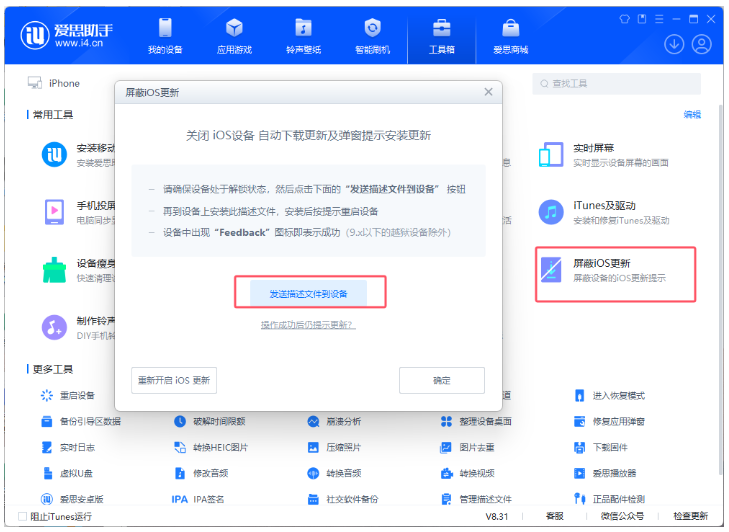Click the V8.31 version text
729x532 pixels.
coord(497,516)
